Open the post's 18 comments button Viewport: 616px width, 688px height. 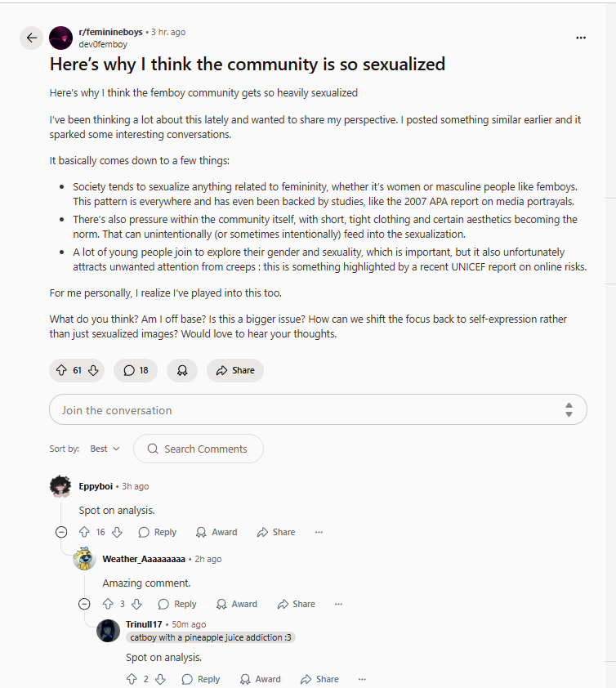136,370
